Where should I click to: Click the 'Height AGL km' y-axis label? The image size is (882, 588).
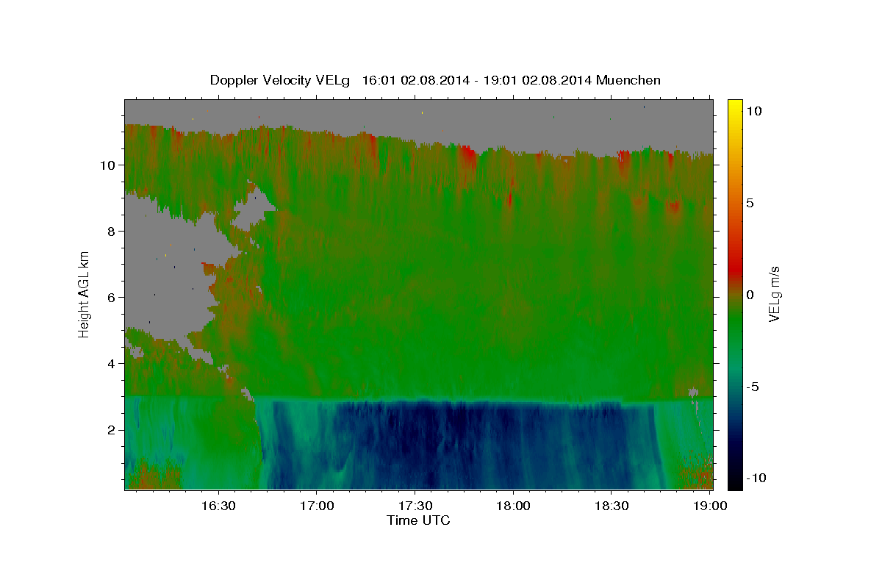(x=84, y=294)
